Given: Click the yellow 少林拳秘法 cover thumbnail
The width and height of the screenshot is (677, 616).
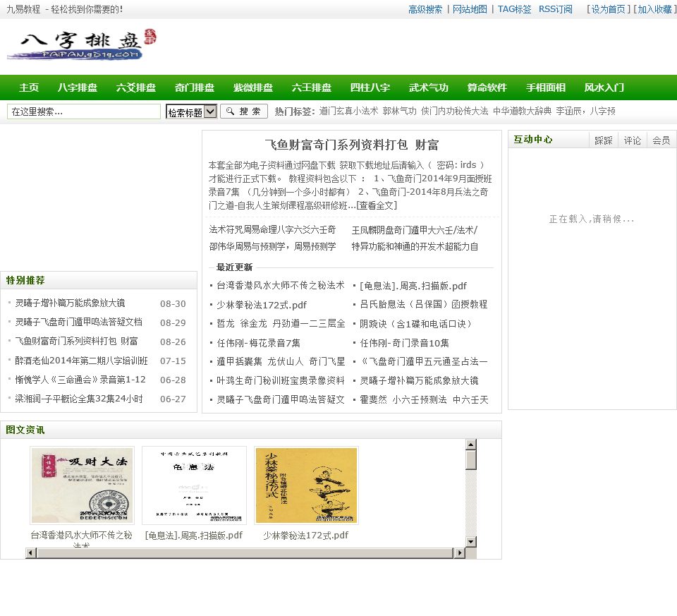Looking at the screenshot, I should tap(307, 485).
